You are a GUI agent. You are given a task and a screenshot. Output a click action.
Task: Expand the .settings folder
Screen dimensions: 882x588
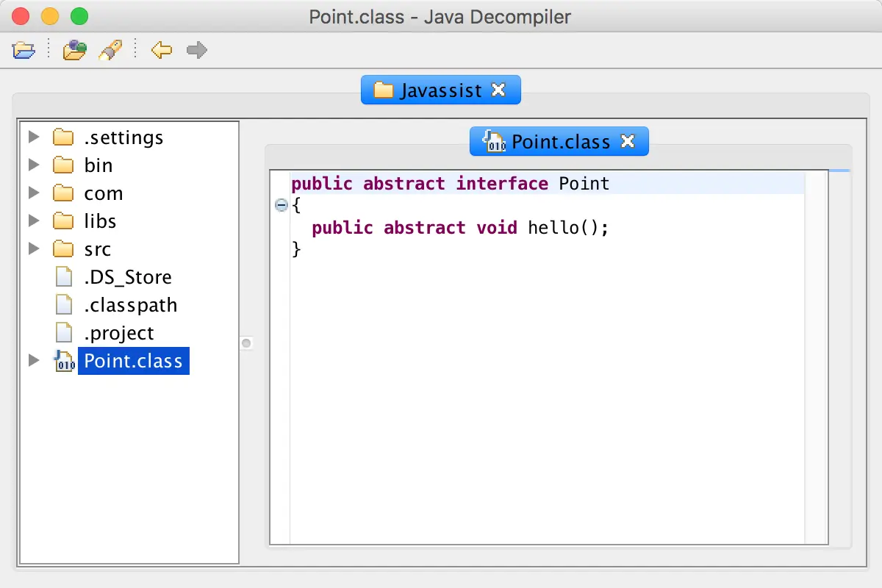tap(34, 137)
